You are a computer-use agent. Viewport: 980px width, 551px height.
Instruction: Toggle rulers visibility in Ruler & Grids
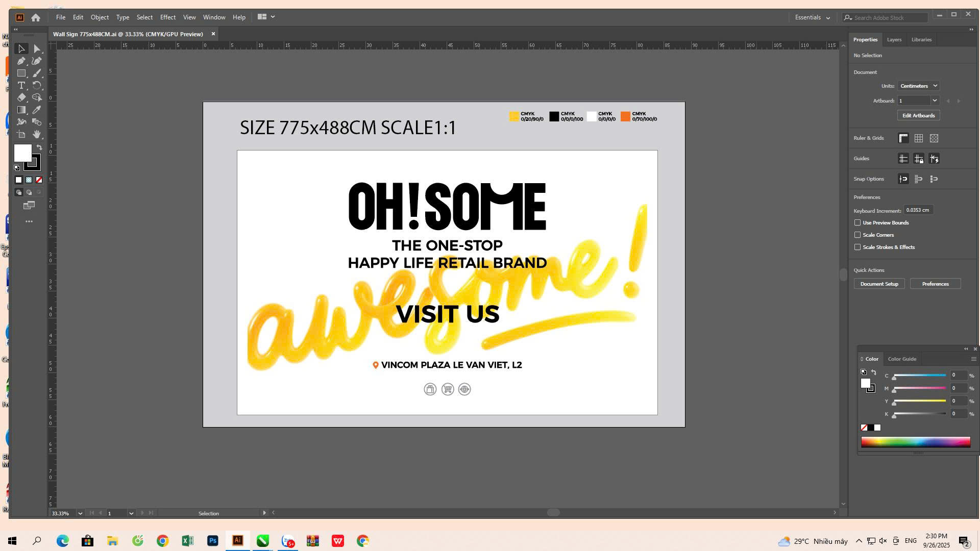point(903,138)
